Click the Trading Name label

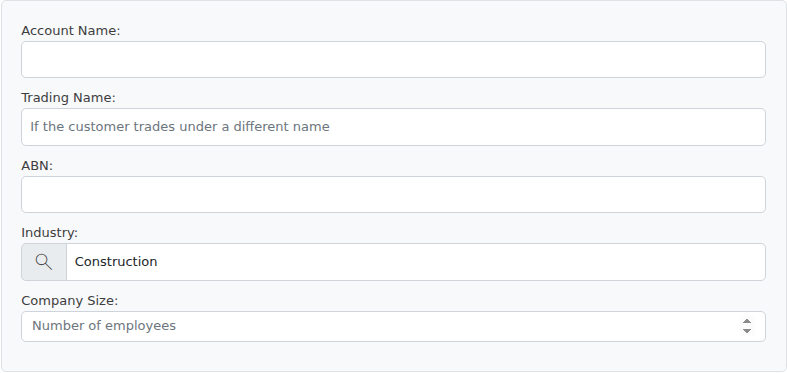click(x=68, y=98)
